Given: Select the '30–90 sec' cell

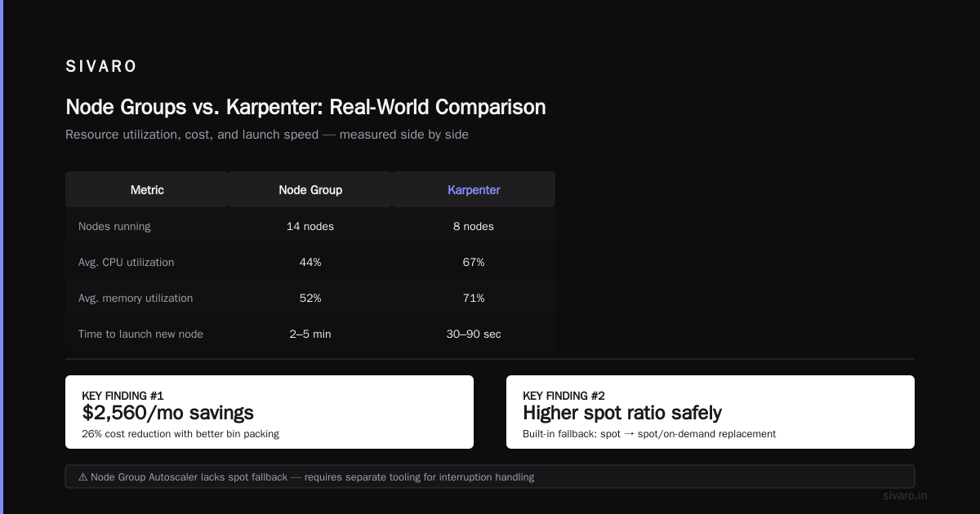Looking at the screenshot, I should [474, 334].
